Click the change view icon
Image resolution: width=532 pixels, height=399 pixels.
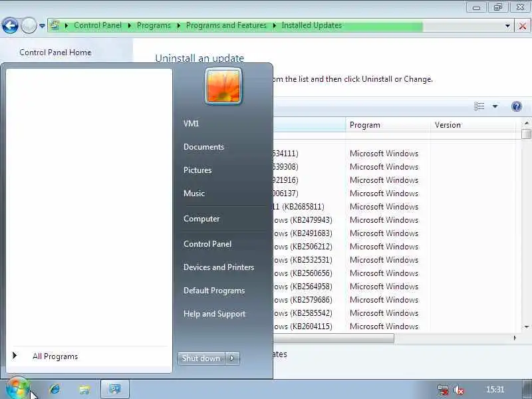479,106
